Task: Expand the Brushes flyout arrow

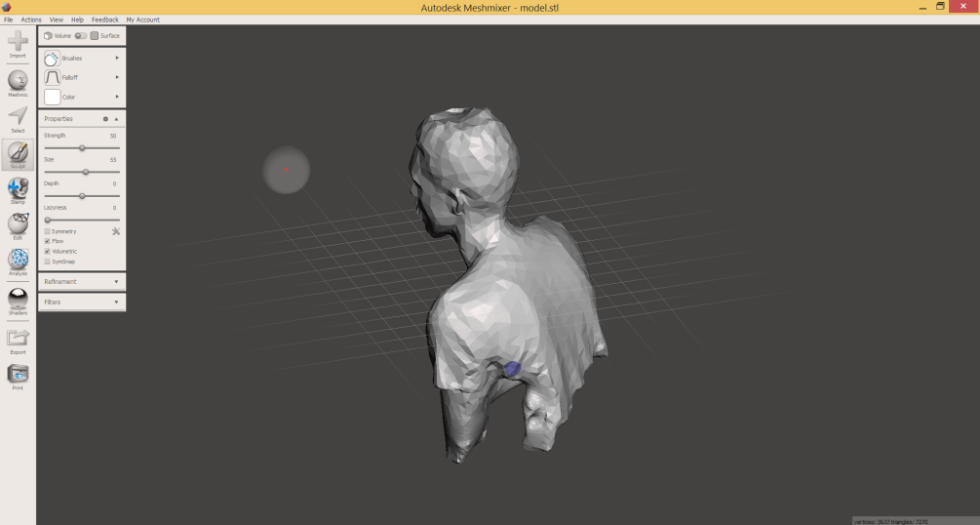Action: 117,59
